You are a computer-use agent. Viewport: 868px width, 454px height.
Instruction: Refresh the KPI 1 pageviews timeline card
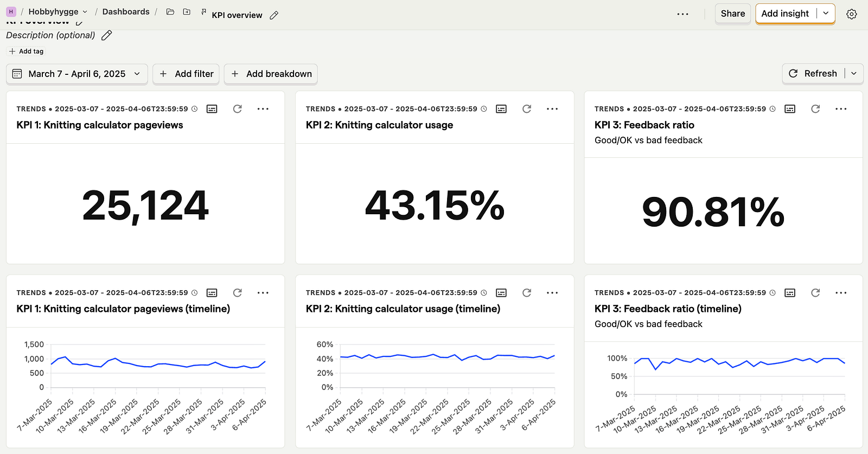coord(238,293)
